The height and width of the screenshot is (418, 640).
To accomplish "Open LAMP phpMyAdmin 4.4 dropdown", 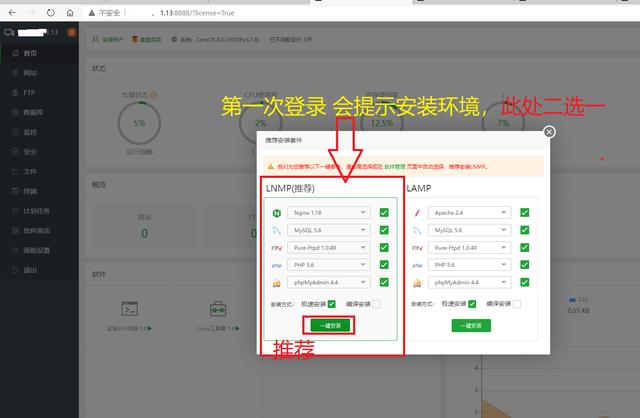I will (x=469, y=282).
